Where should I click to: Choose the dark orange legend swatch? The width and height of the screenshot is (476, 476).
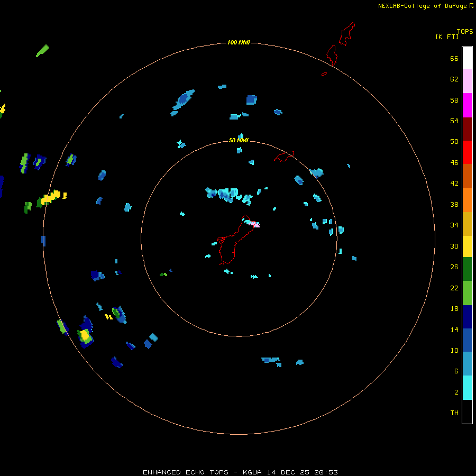pyautogui.click(x=467, y=176)
